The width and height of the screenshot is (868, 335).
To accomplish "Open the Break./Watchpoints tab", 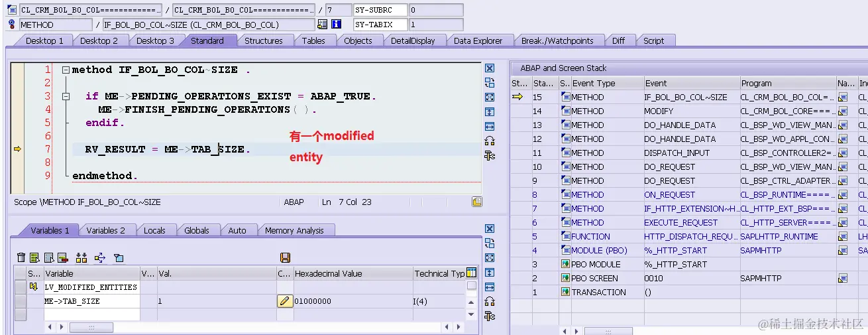I will pyautogui.click(x=557, y=40).
